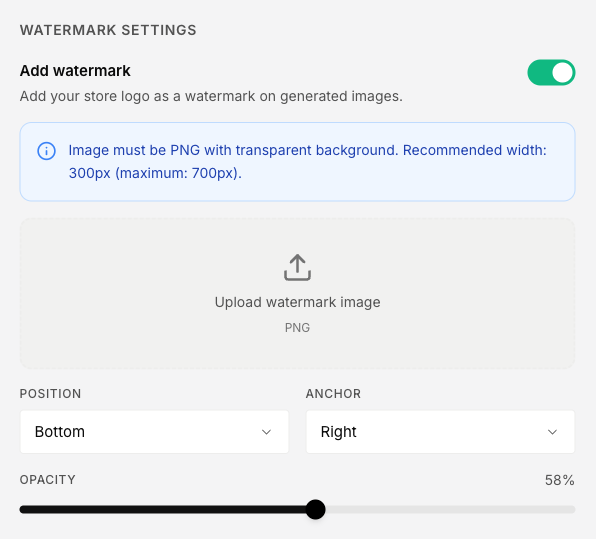Click the 'Add your store logo' description
596x539 pixels.
coord(211,96)
